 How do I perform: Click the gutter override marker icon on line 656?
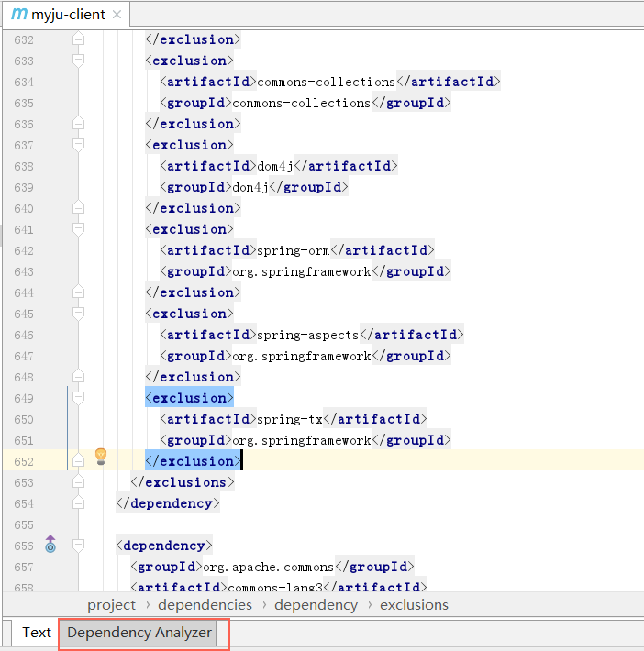(50, 544)
